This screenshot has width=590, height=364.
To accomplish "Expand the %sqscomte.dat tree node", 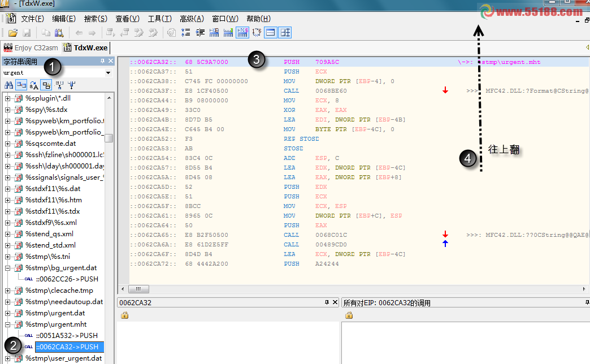I will coord(7,144).
